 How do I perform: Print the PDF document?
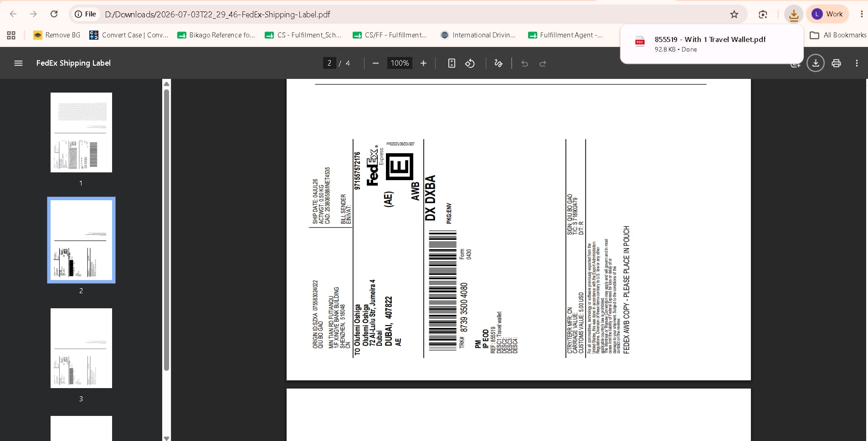[x=836, y=63]
